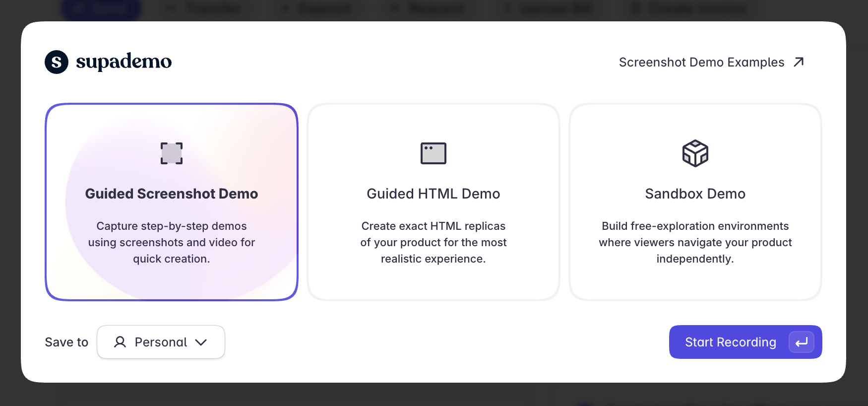Select the Guided Screenshot Demo title
The width and height of the screenshot is (868, 406).
(x=172, y=194)
